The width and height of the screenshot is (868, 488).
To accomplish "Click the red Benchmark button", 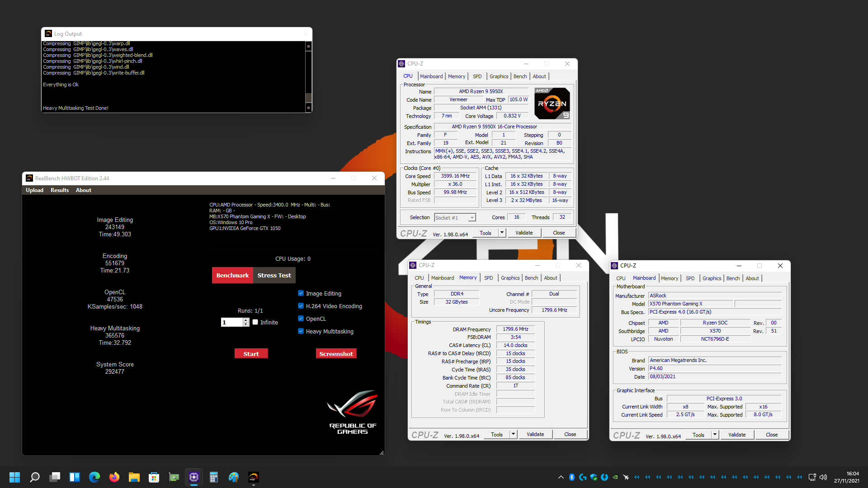I will (x=232, y=275).
